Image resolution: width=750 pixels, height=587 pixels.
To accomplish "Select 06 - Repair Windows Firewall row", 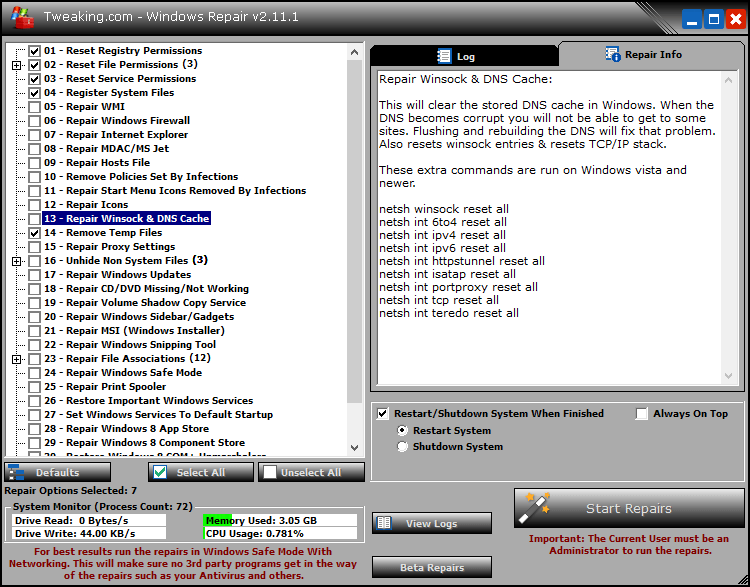I will coord(117,121).
